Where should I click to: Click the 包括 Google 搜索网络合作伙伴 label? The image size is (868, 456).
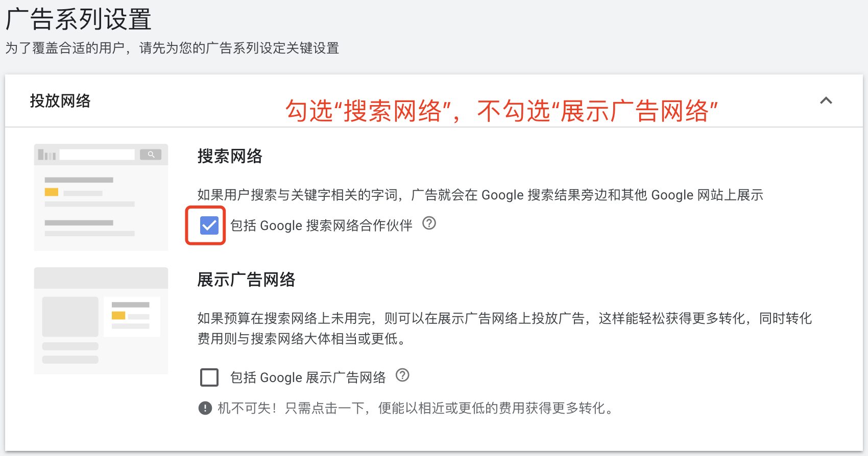coord(321,225)
